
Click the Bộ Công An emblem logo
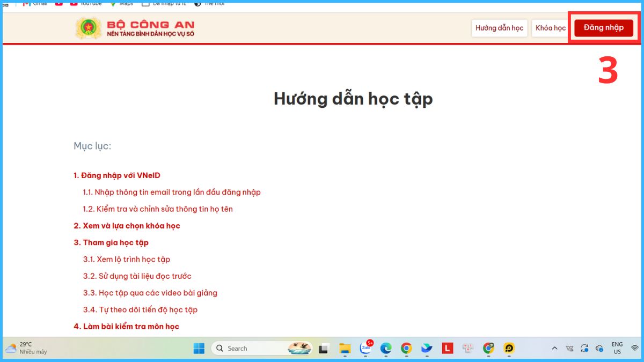click(x=87, y=28)
